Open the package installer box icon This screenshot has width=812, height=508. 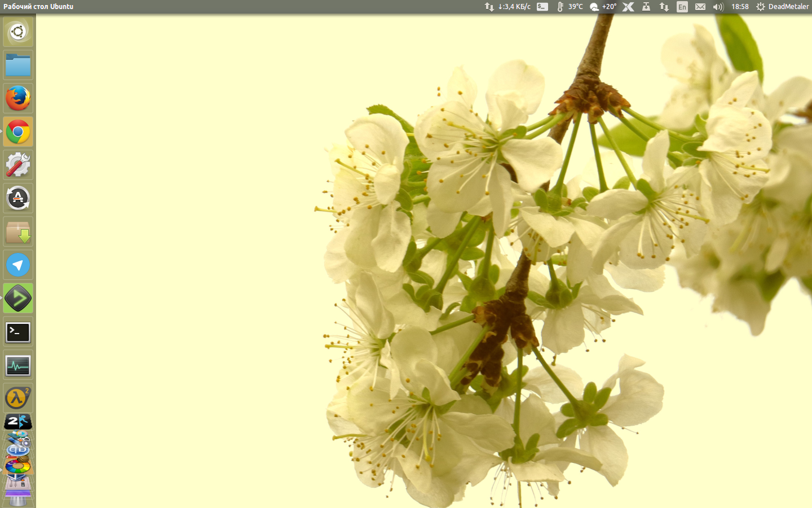[18, 232]
